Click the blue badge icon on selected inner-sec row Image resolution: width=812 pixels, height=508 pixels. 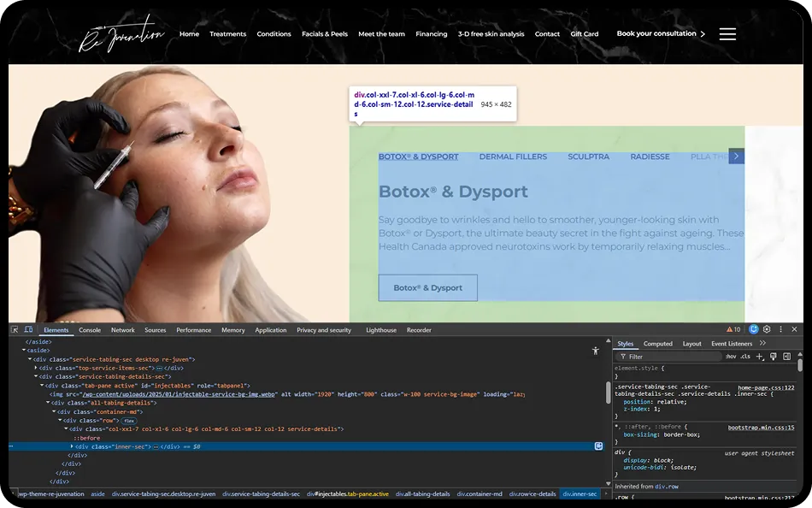click(598, 446)
